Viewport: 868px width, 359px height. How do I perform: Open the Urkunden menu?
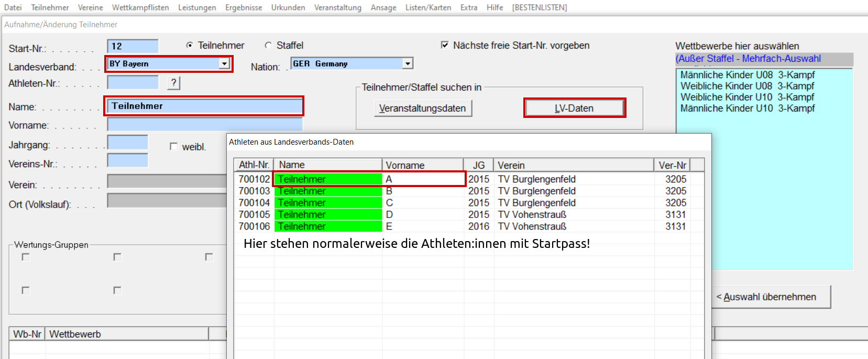(x=288, y=7)
